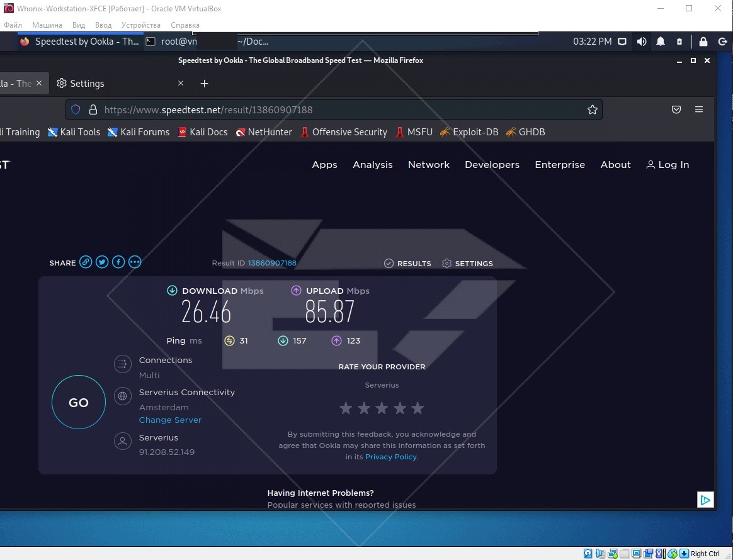Image resolution: width=733 pixels, height=560 pixels.
Task: Open a new Firefox tab with the plus
Action: coord(204,84)
